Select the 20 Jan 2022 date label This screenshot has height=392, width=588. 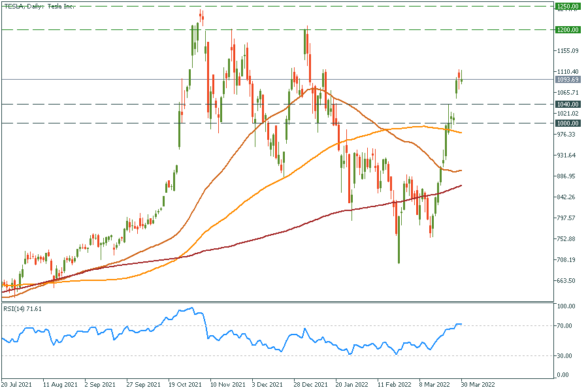(351, 385)
